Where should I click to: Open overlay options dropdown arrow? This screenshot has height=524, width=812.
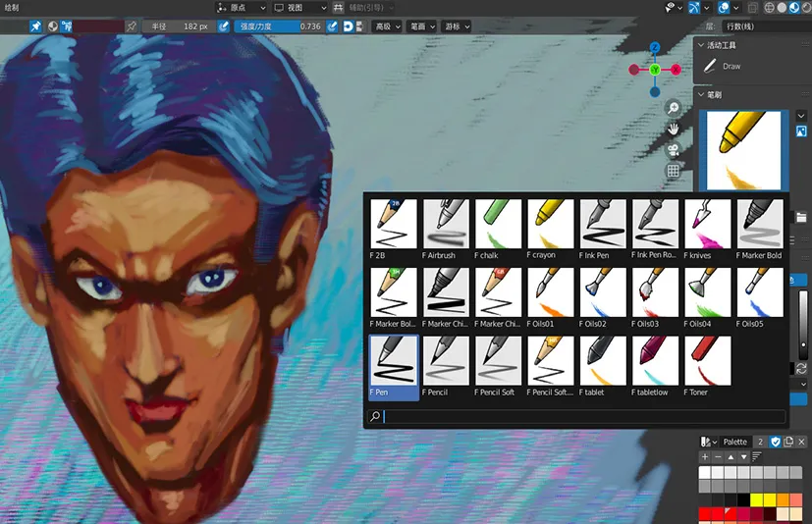[735, 7]
